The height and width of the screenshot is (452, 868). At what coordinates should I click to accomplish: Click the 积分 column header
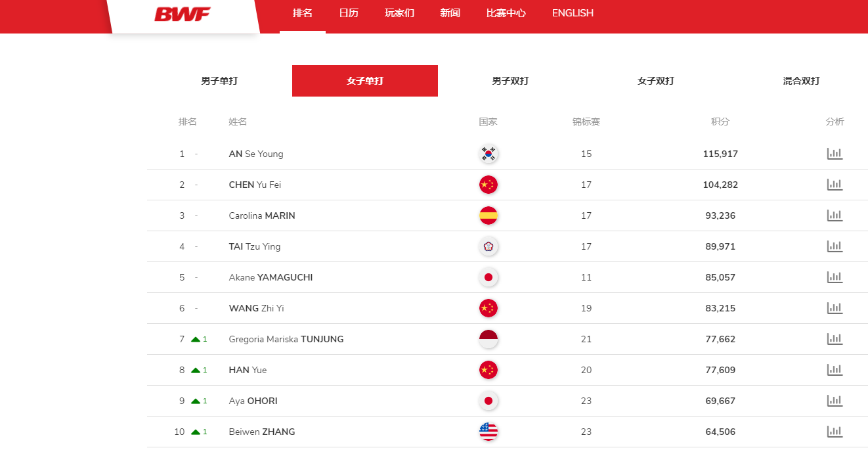click(720, 122)
